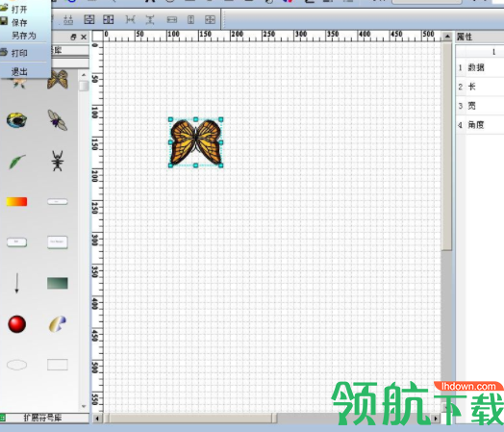Viewport: 504px width, 432px height.
Task: Click the canvas horizontal scroll-left arrow
Action: coord(97,419)
